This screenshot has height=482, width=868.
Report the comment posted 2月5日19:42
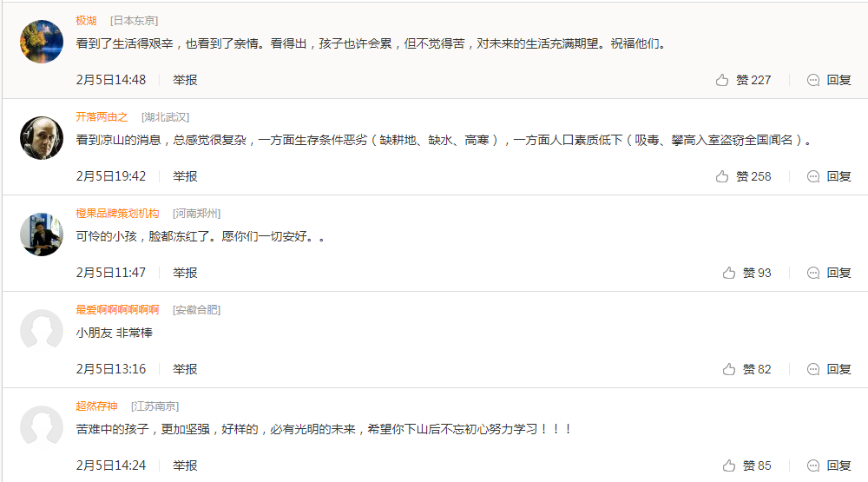[185, 177]
